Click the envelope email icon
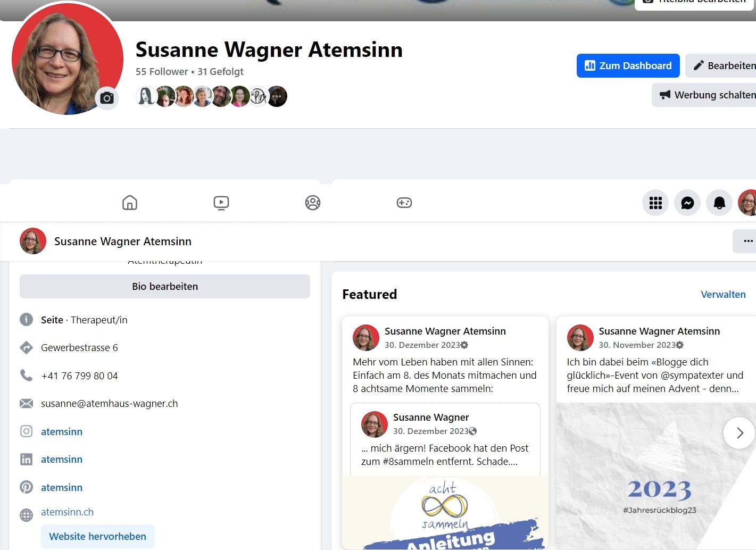Viewport: 756px width, 550px height. coord(26,403)
